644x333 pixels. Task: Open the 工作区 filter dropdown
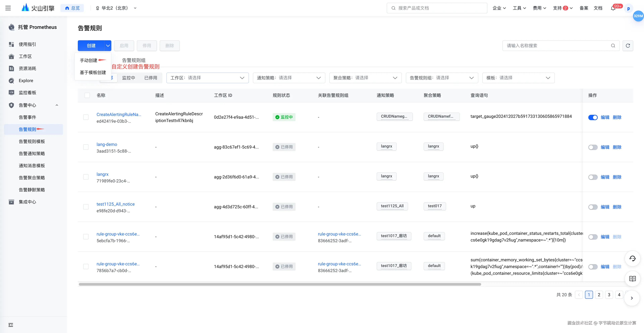207,78
